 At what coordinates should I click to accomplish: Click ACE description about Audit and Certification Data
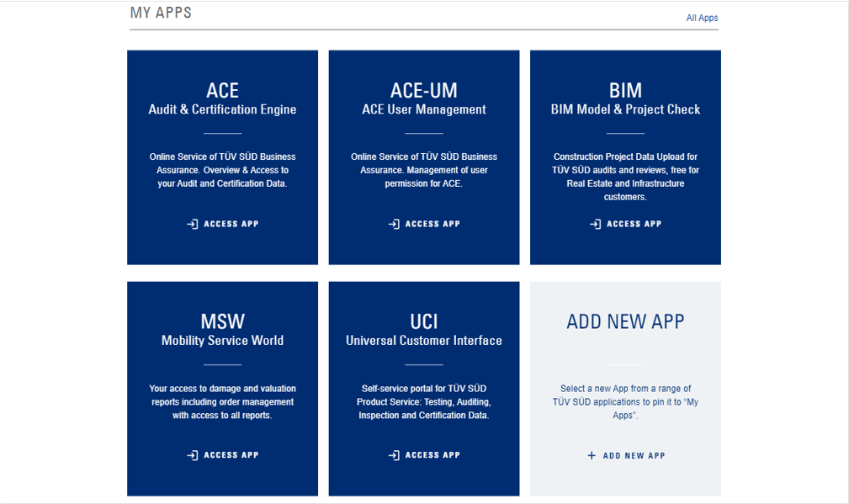pos(222,170)
